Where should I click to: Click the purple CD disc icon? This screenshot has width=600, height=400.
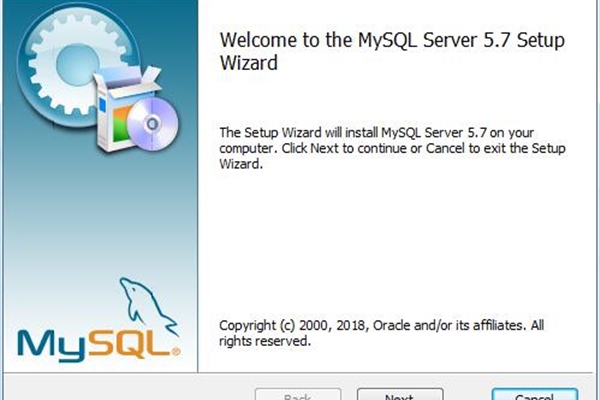tap(152, 124)
